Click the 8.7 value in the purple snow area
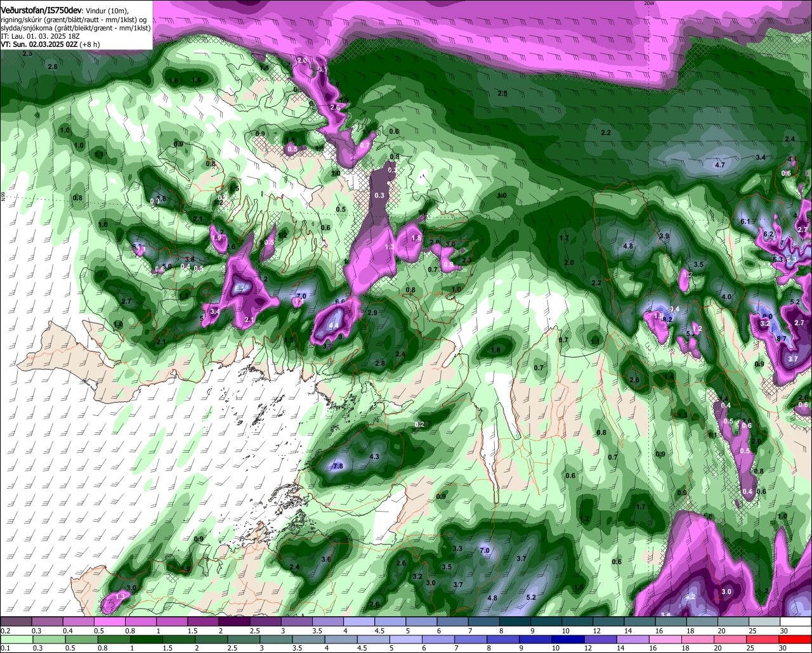812x653 pixels. tap(782, 339)
